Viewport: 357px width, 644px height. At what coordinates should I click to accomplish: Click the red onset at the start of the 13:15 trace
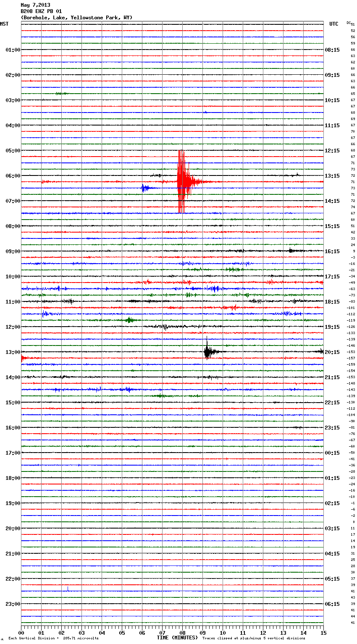tap(23, 358)
